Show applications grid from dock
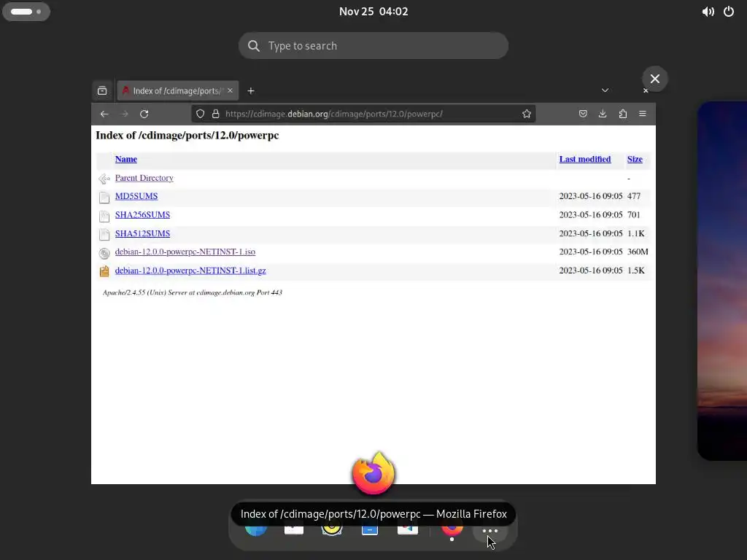The height and width of the screenshot is (560, 747). [490, 531]
